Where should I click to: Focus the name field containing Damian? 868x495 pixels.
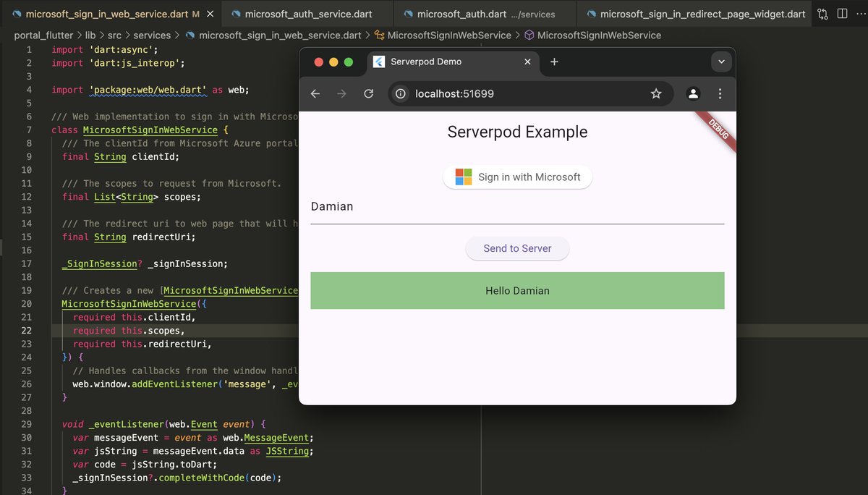point(517,207)
